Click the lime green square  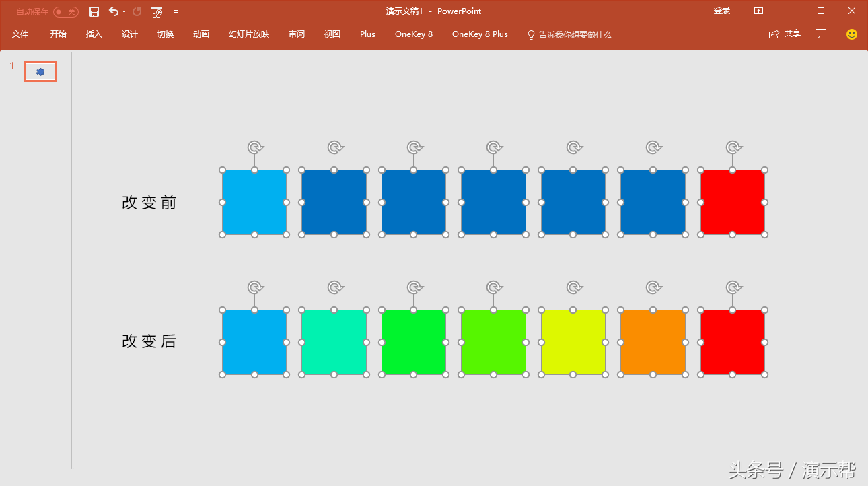click(x=493, y=342)
